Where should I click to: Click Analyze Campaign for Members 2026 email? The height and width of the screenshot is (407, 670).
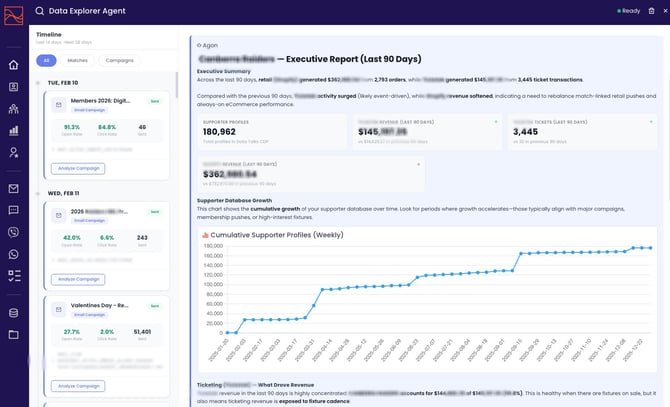coord(76,168)
